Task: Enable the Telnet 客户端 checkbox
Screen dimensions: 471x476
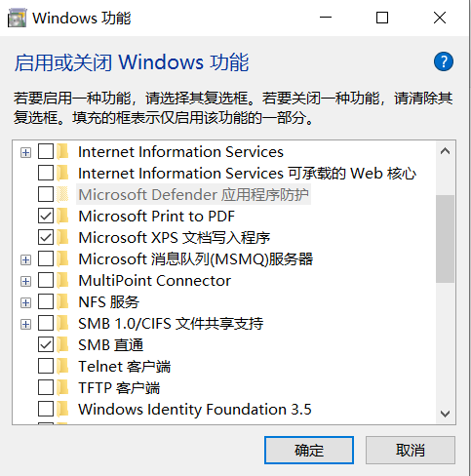Action: coord(46,366)
